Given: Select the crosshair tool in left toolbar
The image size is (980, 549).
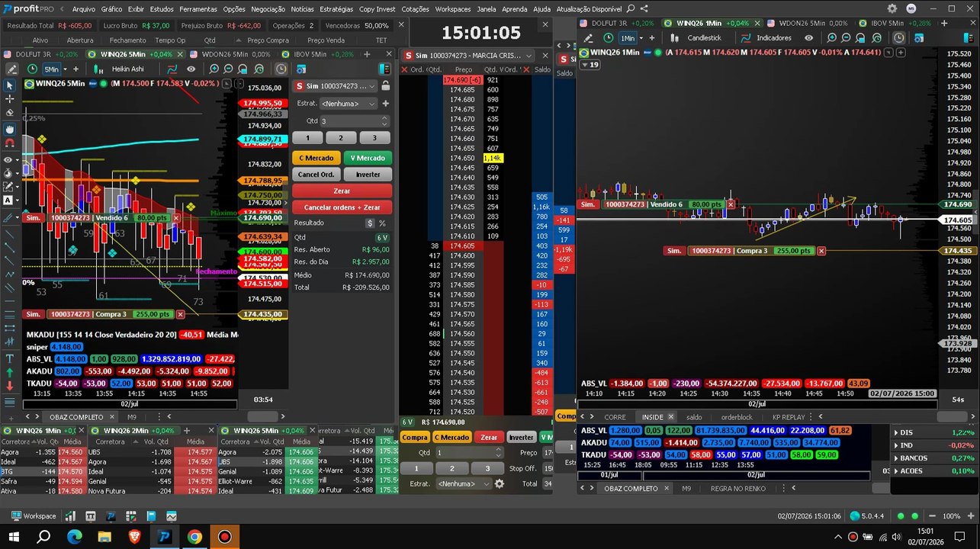Looking at the screenshot, I should point(10,99).
